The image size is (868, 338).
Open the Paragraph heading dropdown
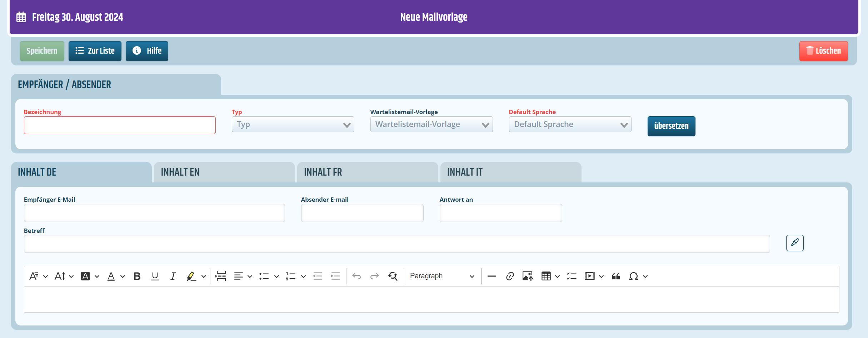click(x=442, y=276)
